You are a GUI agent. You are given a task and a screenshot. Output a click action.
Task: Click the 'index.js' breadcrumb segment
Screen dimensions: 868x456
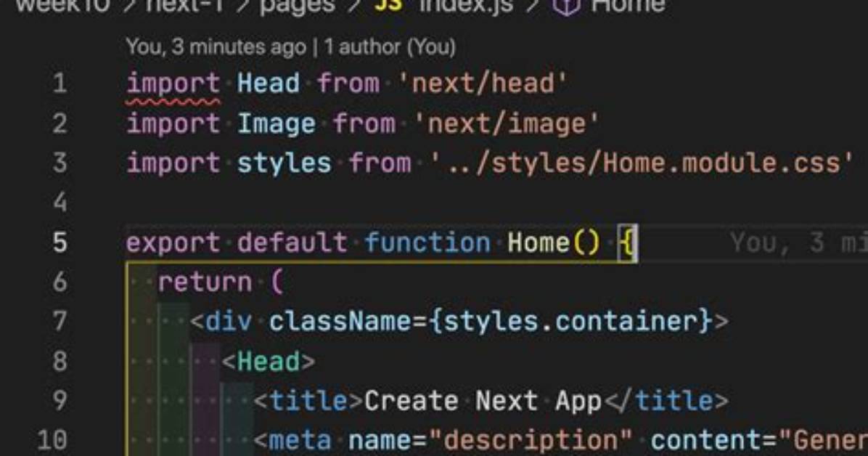(x=466, y=6)
